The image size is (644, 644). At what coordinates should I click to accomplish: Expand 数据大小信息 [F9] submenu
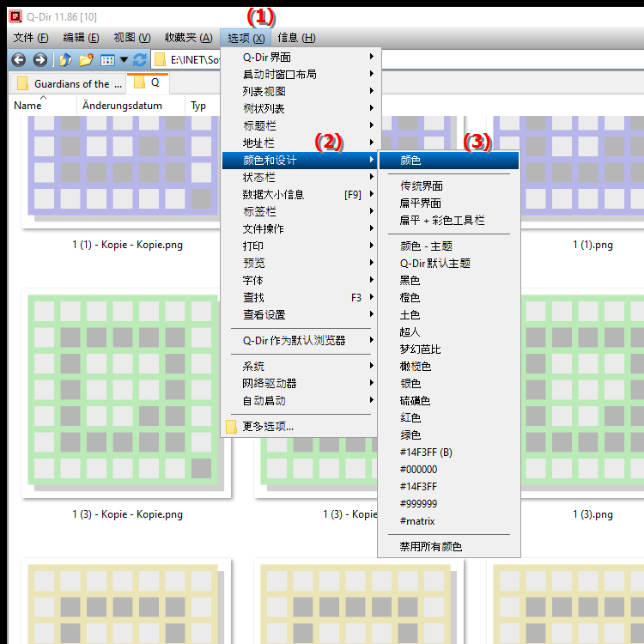(x=299, y=195)
